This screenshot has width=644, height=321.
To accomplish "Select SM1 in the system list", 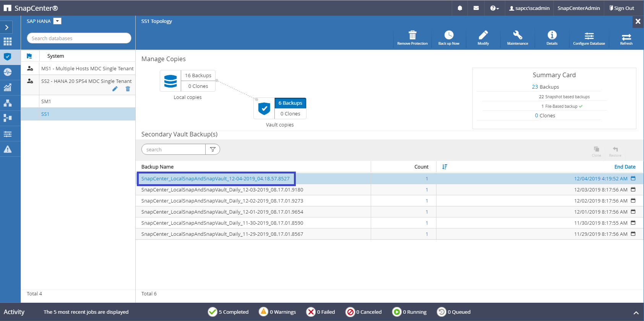I will tap(46, 101).
